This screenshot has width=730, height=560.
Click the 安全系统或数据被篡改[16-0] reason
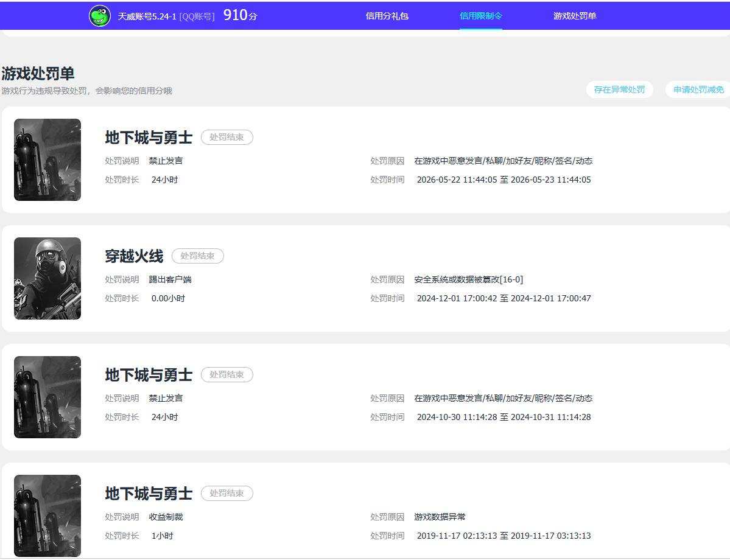click(468, 280)
